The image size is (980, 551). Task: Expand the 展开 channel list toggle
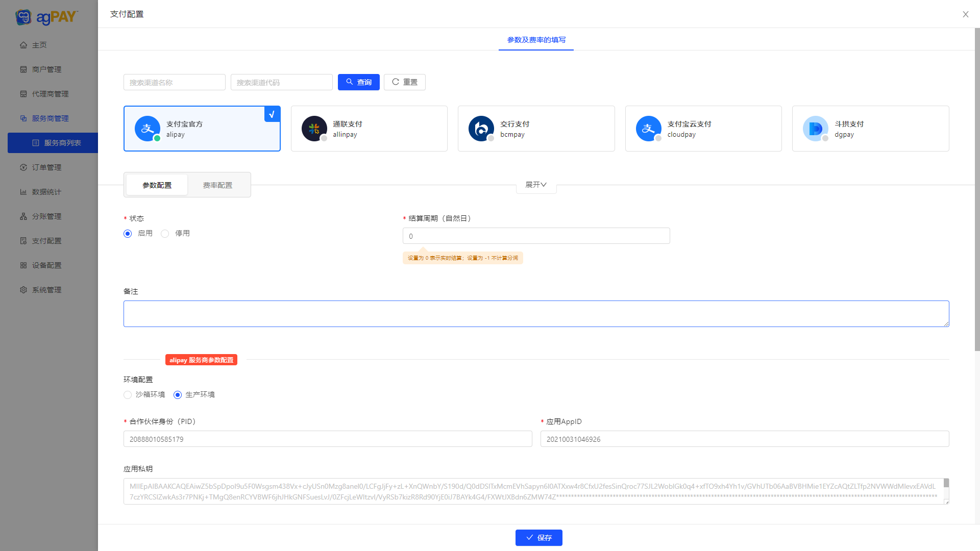[x=536, y=185]
